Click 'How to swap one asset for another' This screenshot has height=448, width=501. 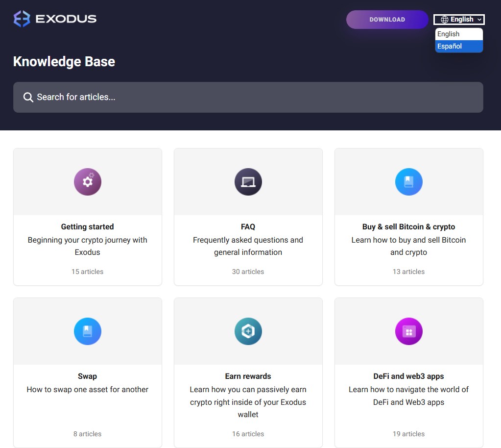click(88, 390)
